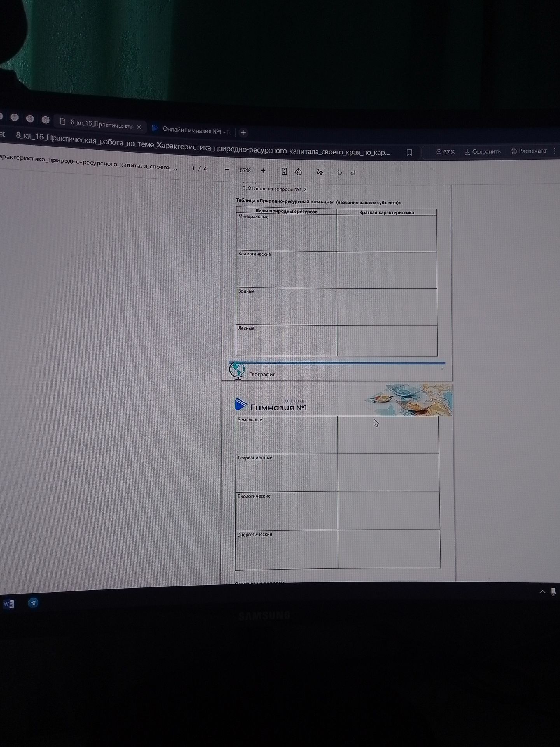Click the Климатические table cell

(x=287, y=270)
